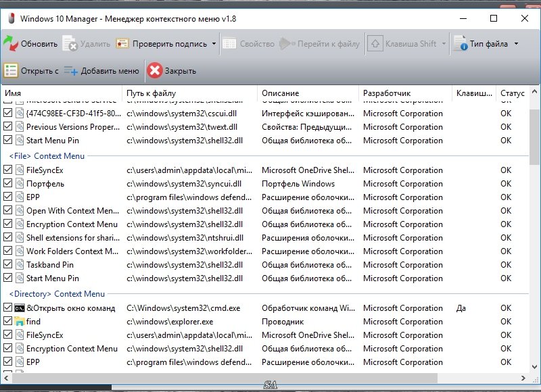Viewport: 541px width, 392px height.
Task: Uncheck the Taskband Pin checkbox
Action: [7, 264]
